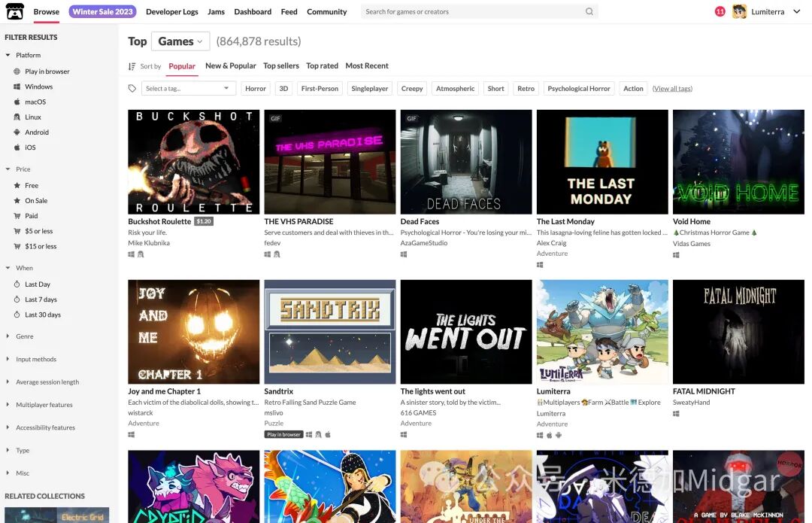Click Windows icon under Buckshot Roulette
The height and width of the screenshot is (523, 812).
click(131, 254)
